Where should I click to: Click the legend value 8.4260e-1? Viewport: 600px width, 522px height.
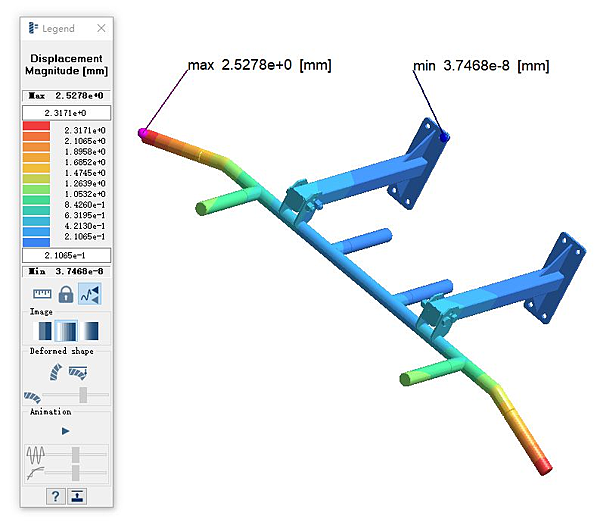pyautogui.click(x=85, y=205)
